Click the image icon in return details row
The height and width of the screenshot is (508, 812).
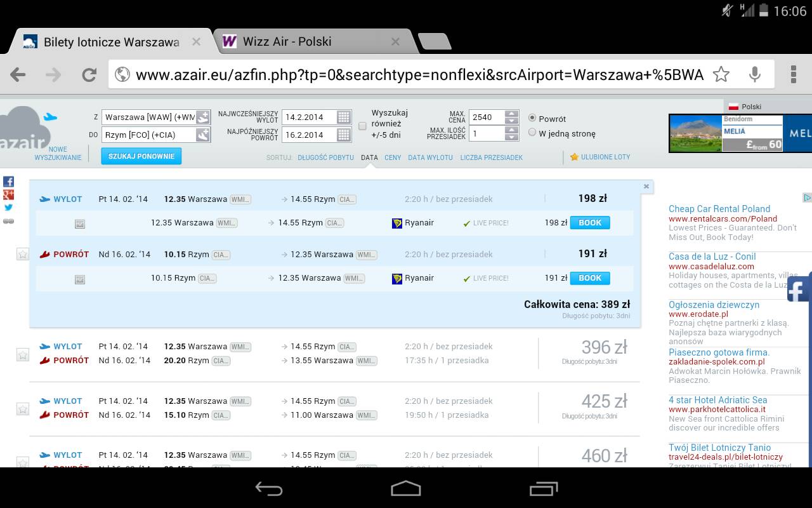(80, 279)
